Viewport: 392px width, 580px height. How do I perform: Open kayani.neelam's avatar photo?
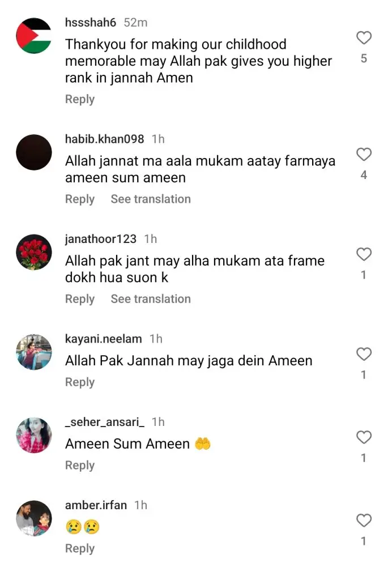coord(33,352)
